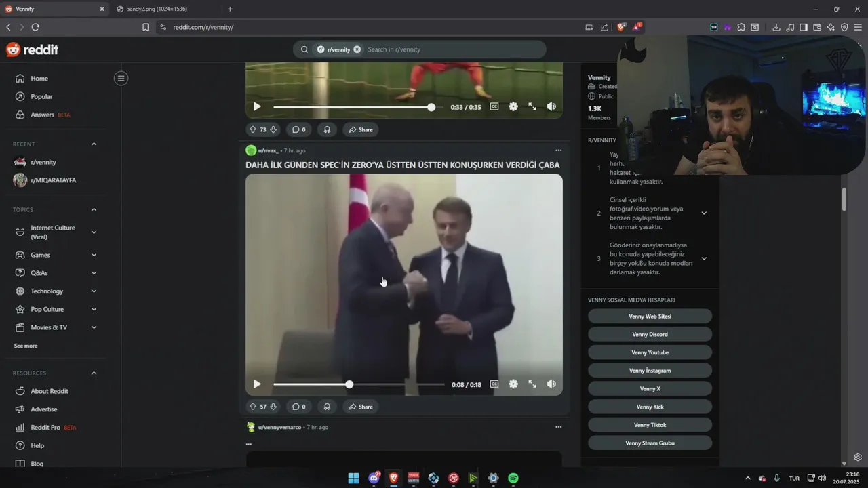
Task: Share the 57-vote post
Action: pos(360,407)
